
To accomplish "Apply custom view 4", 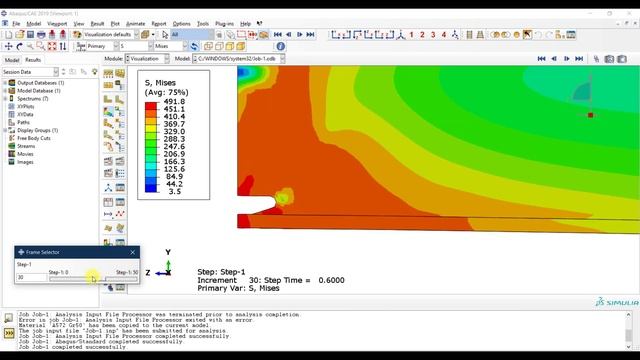I will (x=444, y=35).
